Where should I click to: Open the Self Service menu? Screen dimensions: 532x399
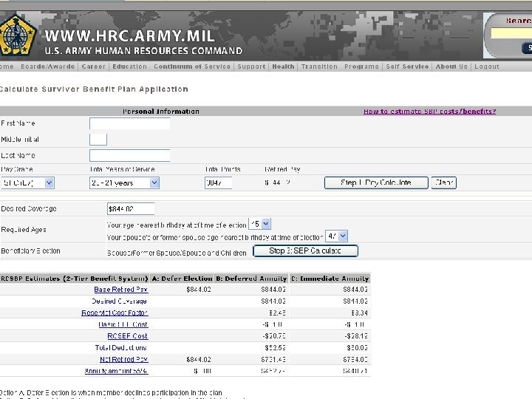[x=407, y=66]
